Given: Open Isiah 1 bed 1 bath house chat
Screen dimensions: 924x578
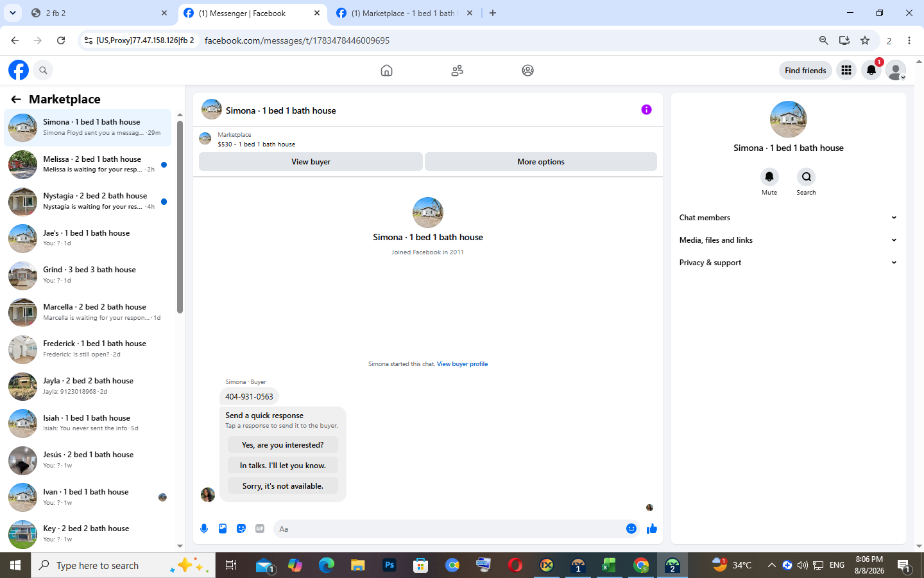Looking at the screenshot, I should click(x=89, y=423).
